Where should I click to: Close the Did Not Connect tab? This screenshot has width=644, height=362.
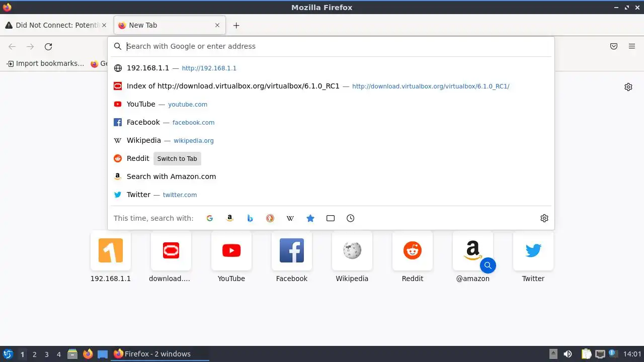tap(104, 25)
